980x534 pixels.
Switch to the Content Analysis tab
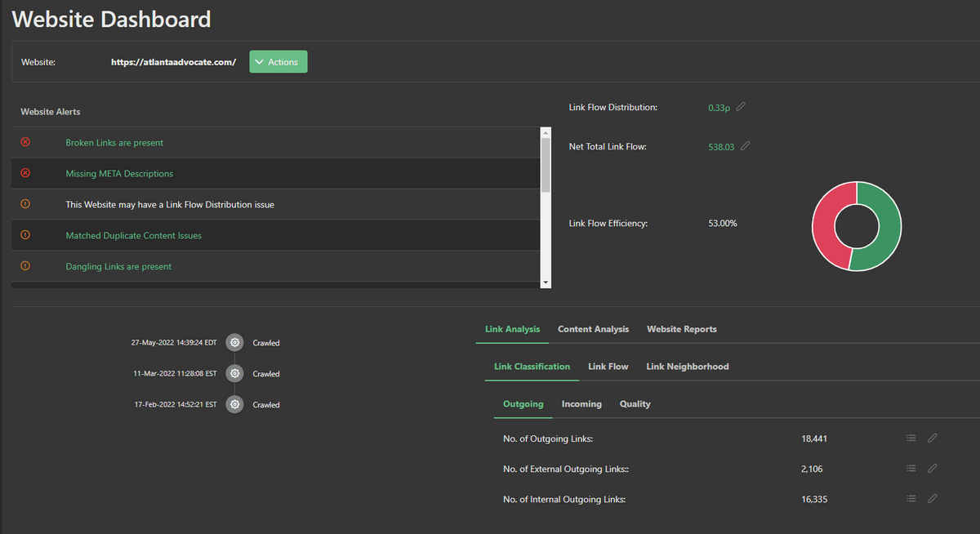click(593, 328)
